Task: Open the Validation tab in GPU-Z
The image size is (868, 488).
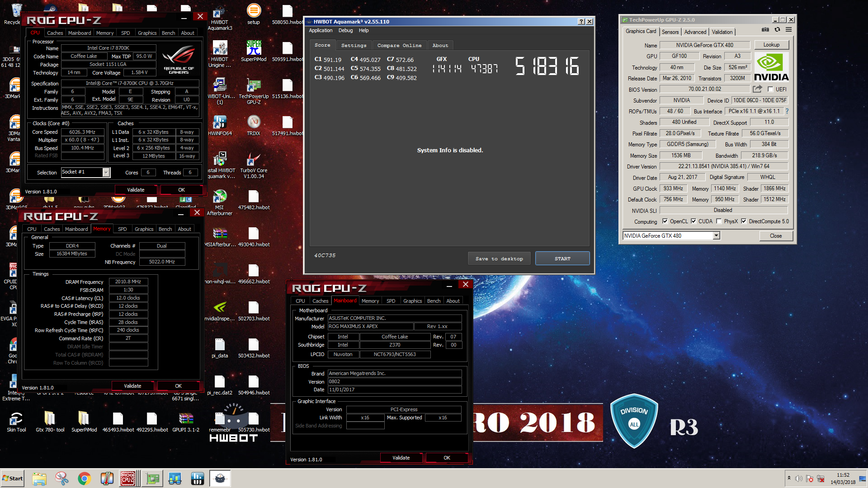Action: point(722,32)
